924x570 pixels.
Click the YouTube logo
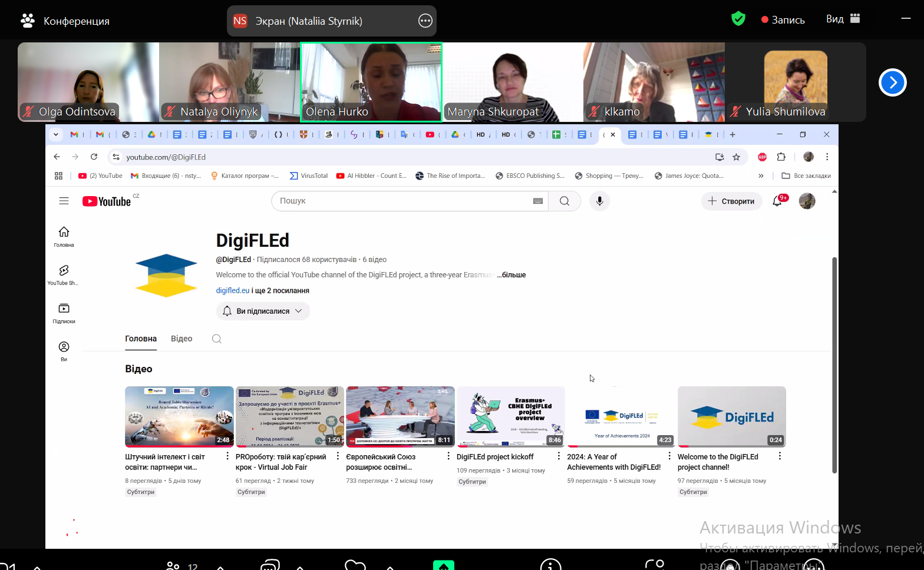coord(107,201)
